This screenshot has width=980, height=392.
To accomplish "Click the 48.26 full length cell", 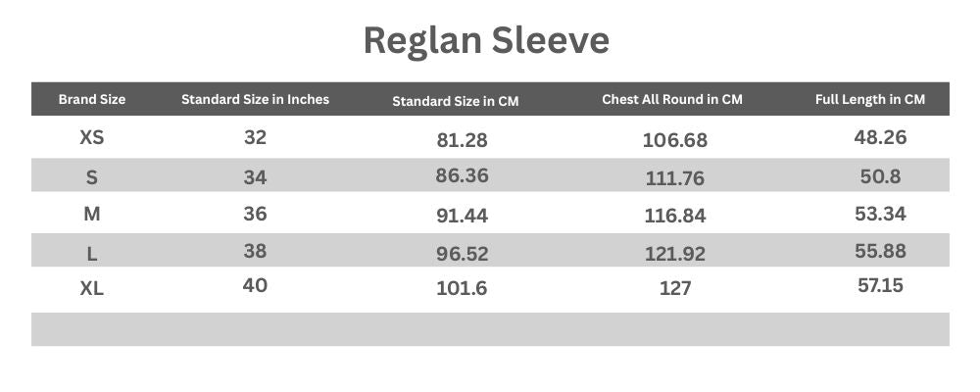I will pyautogui.click(x=880, y=137).
